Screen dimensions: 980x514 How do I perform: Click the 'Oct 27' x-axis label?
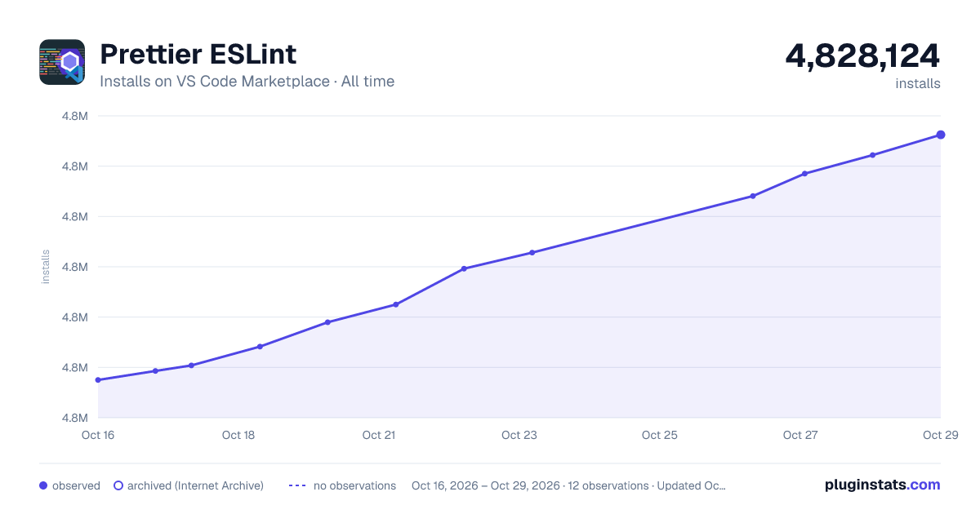coord(800,435)
